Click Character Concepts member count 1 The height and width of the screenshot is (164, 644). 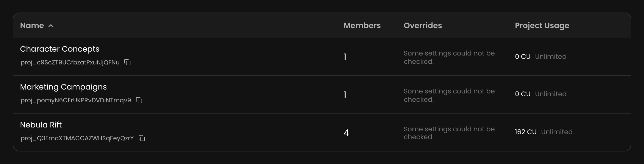click(345, 57)
